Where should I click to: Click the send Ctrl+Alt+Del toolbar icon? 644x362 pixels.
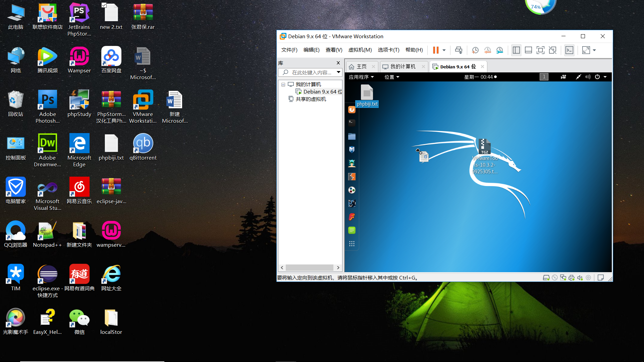tap(459, 50)
